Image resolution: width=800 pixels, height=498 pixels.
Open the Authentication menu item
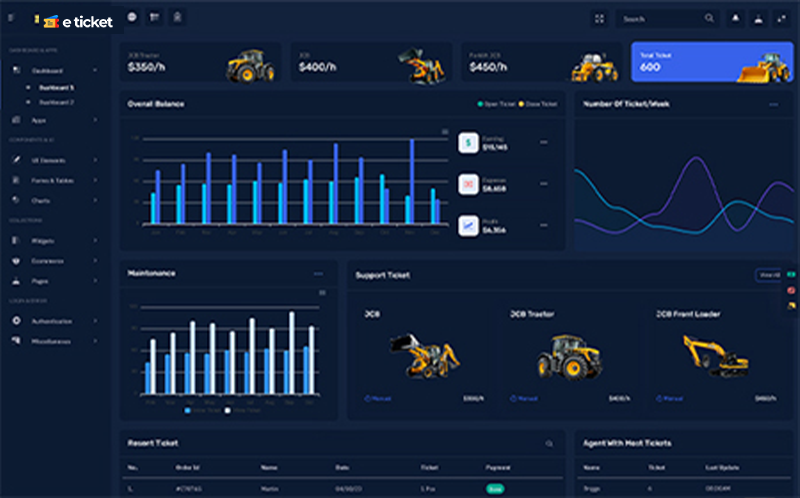tap(52, 321)
